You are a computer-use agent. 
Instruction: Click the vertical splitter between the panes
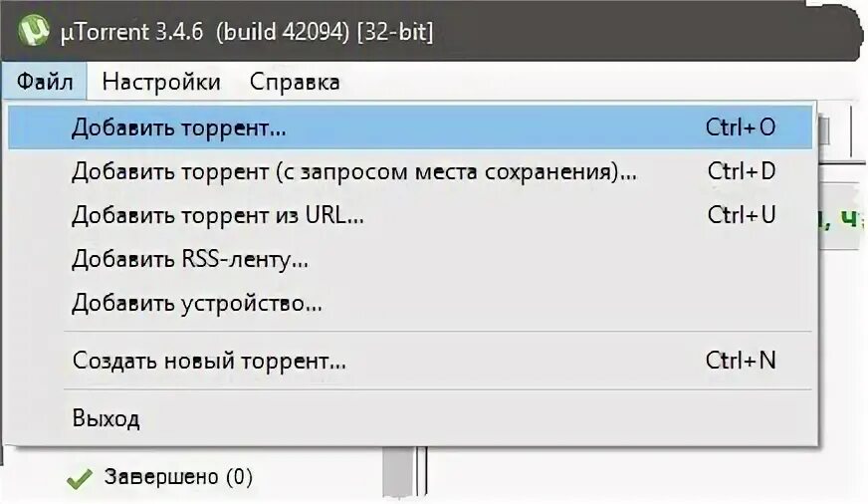(422, 471)
